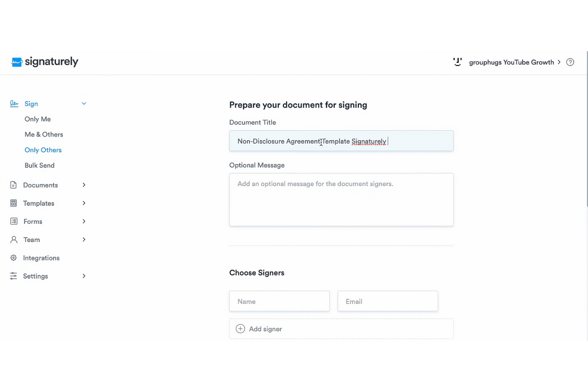The image size is (588, 392).
Task: Open the grouphugs YouTube Growth breadcrumb arrow
Action: pos(559,62)
